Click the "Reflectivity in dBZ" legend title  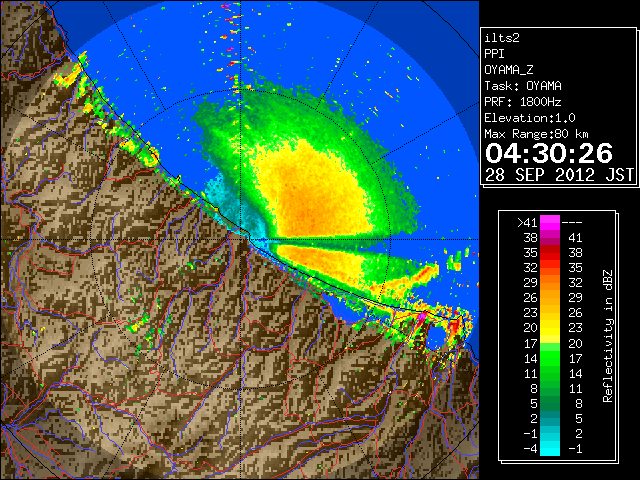608,336
